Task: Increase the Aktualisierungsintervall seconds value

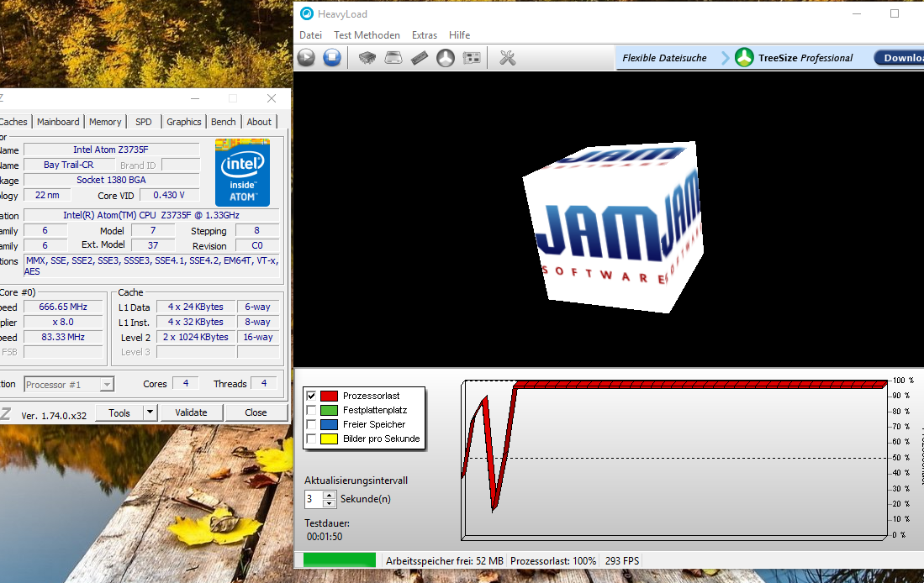Action: 330,495
